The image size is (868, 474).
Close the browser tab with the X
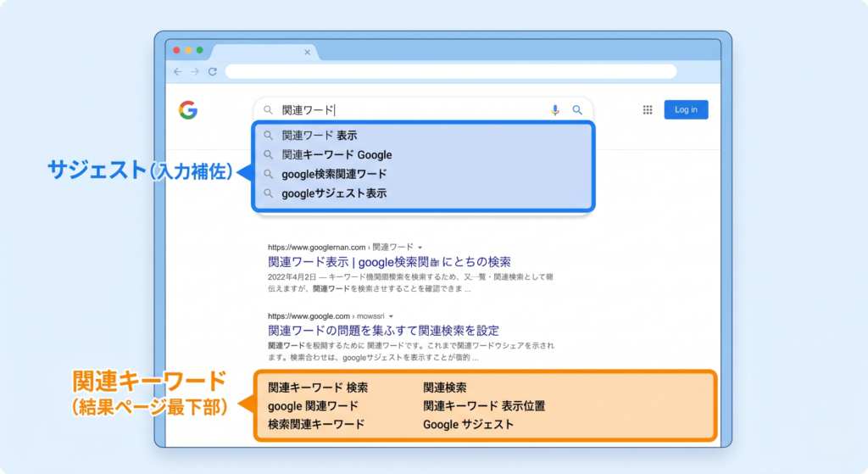click(307, 52)
